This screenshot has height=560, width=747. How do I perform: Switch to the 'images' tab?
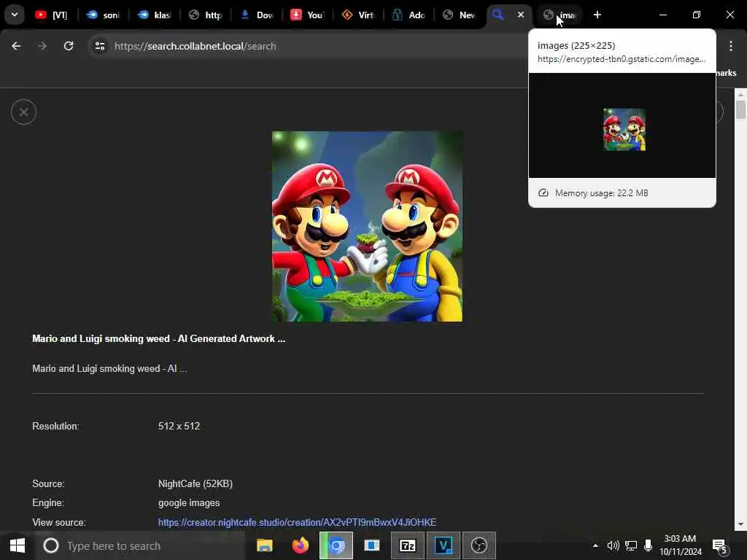(x=560, y=15)
